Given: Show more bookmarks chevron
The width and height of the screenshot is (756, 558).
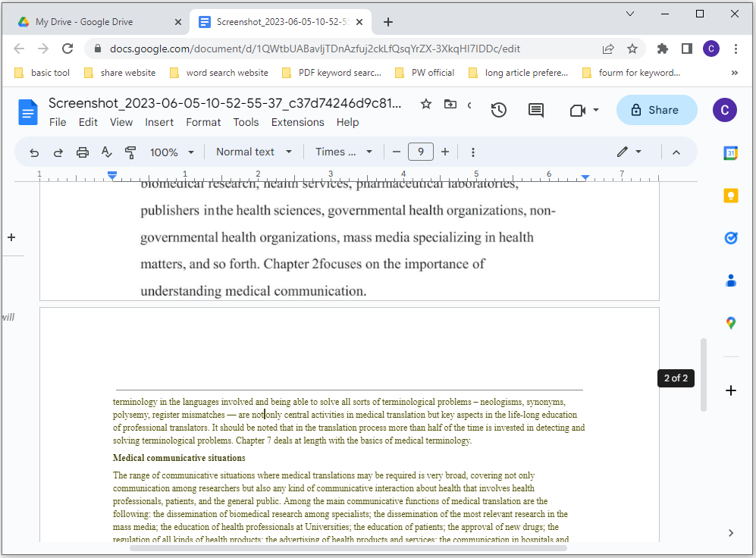Looking at the screenshot, I should pyautogui.click(x=734, y=73).
